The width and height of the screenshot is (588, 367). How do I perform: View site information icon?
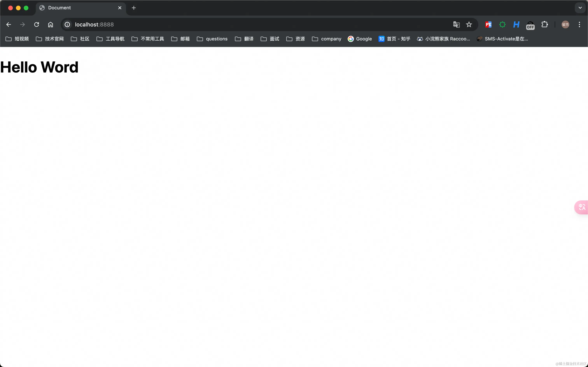tap(67, 24)
